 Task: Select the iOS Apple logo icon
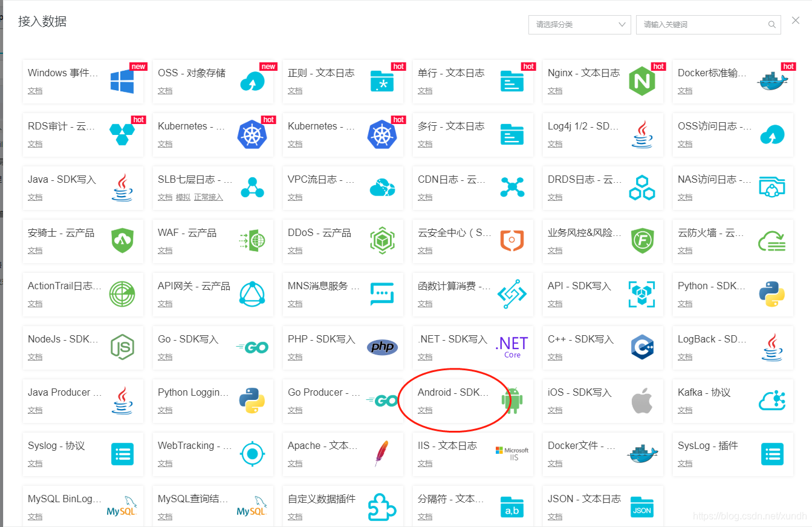(x=642, y=401)
